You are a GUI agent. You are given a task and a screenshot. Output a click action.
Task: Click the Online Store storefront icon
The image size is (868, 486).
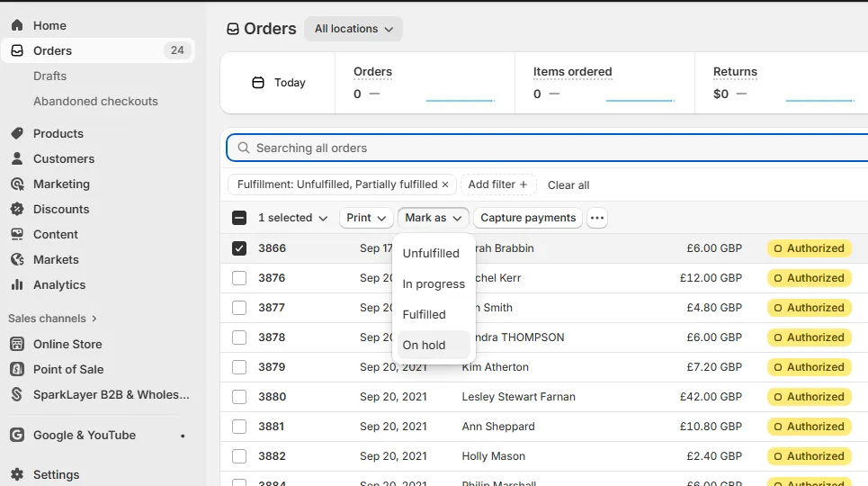pos(17,344)
